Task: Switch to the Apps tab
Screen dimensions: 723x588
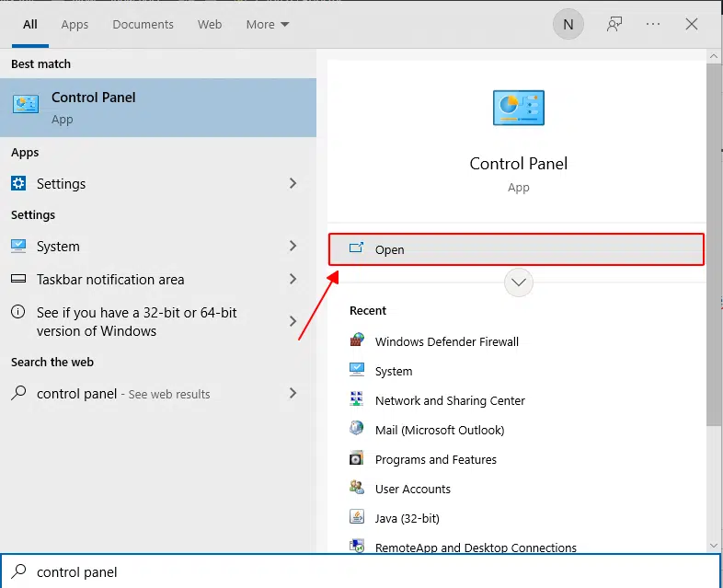Action: [x=75, y=25]
